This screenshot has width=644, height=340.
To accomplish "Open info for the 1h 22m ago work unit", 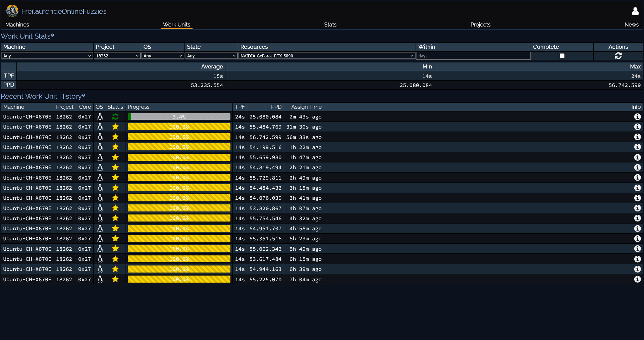I will [x=637, y=147].
